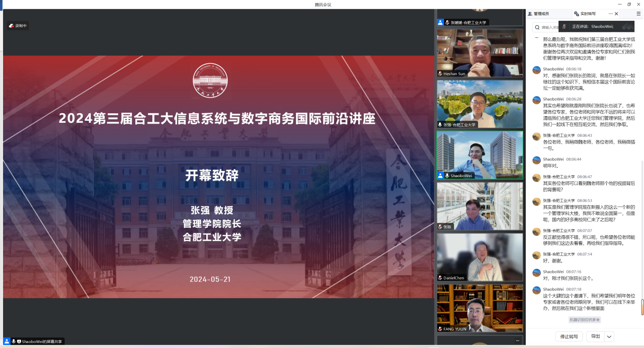Viewport: 644px width, 348px height.
Task: Open the three-dots menu on transcription tab
Action: click(610, 14)
